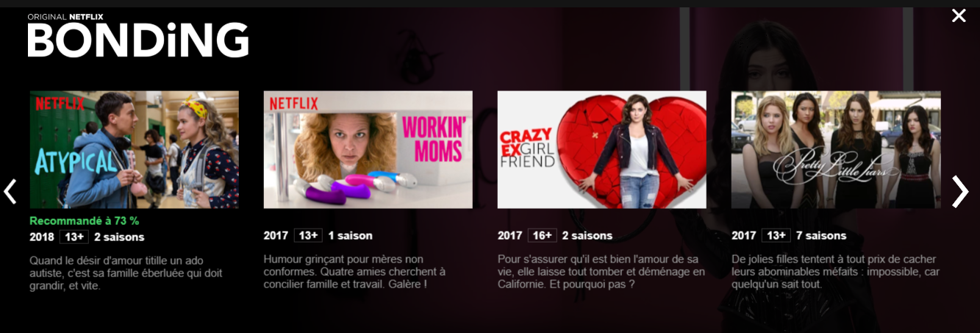Click the 'Humour grinçant' description text
The width and height of the screenshot is (980, 333).
pos(355,271)
